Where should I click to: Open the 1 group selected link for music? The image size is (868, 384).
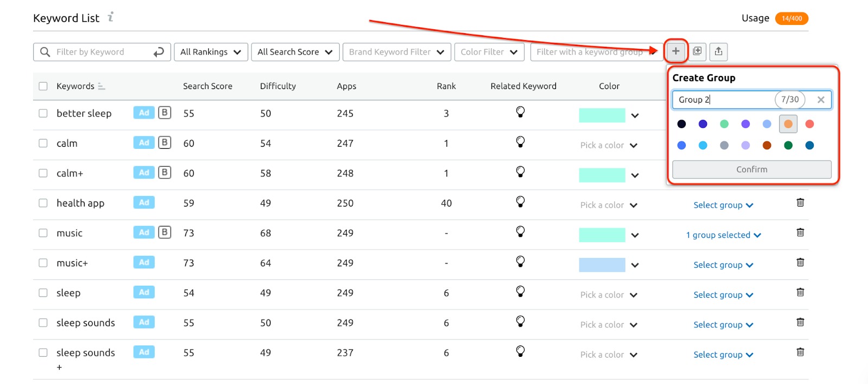click(723, 235)
